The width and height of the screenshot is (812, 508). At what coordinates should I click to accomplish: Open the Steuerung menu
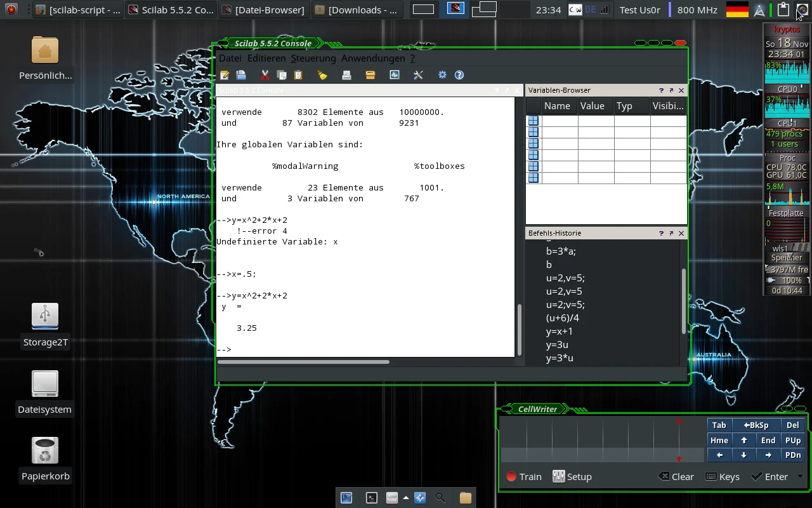(313, 58)
